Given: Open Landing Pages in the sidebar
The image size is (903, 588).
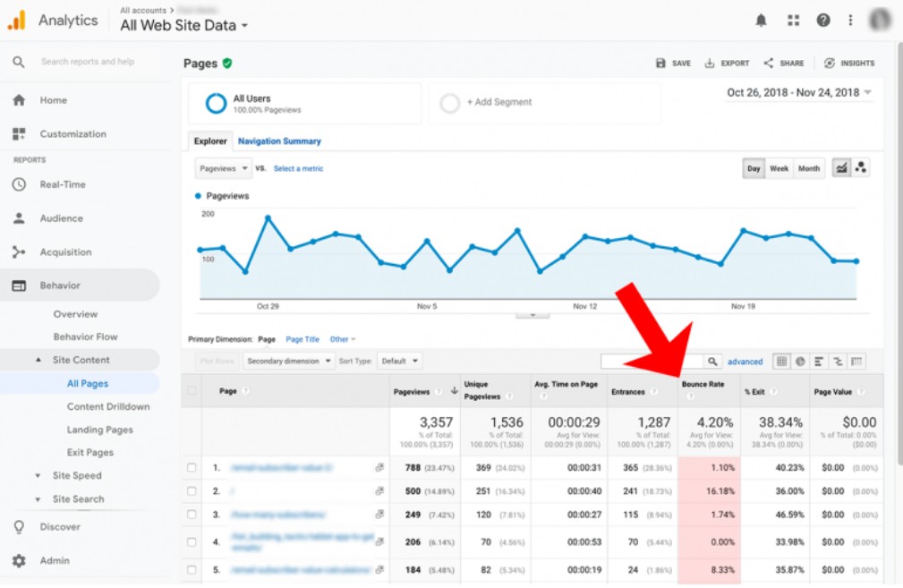Looking at the screenshot, I should 99,430.
